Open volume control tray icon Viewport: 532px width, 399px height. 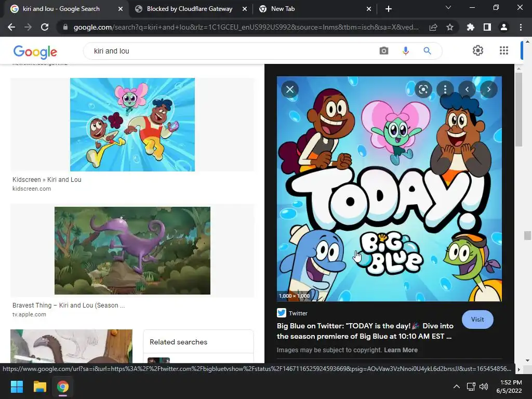(x=484, y=387)
